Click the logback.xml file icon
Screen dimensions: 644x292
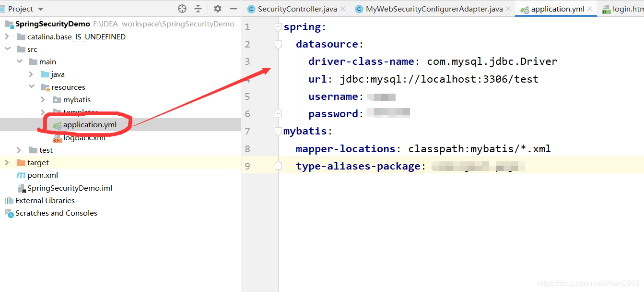tap(57, 138)
